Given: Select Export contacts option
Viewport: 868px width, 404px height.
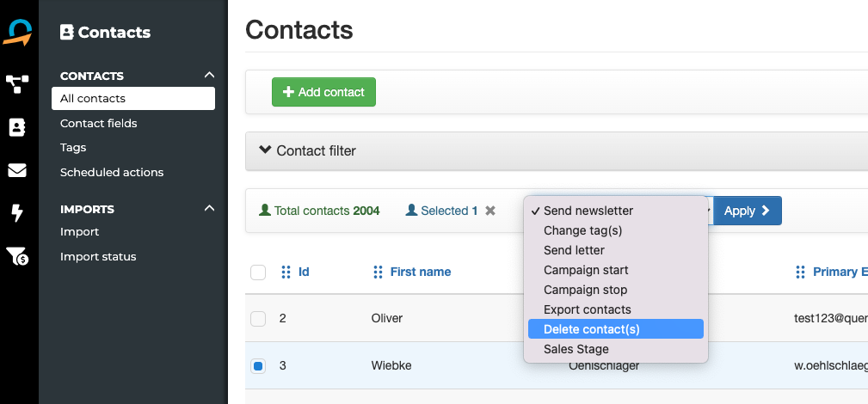Looking at the screenshot, I should [x=587, y=309].
